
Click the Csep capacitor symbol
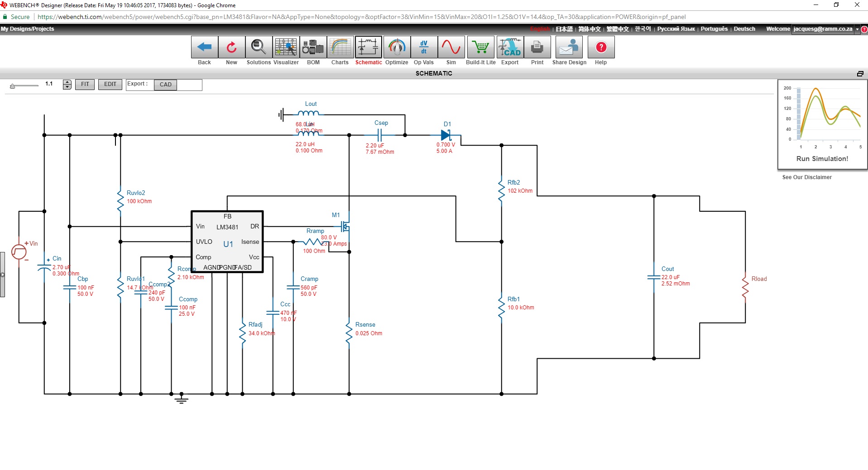click(380, 135)
